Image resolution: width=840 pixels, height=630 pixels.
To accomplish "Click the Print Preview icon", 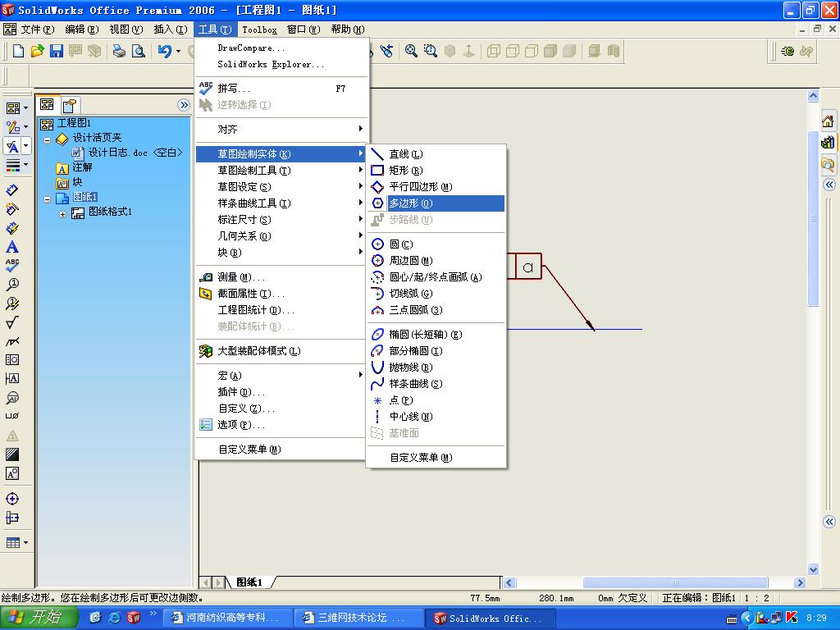I will tap(139, 51).
